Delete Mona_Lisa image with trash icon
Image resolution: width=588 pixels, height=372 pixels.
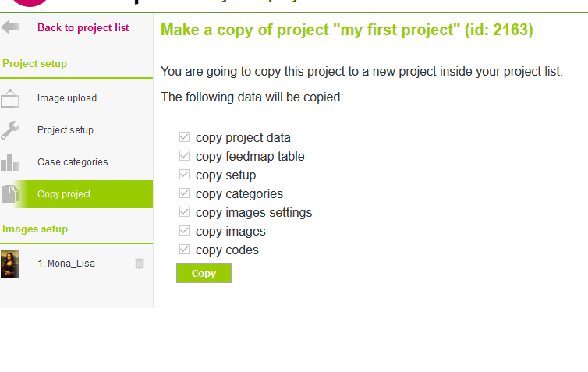(140, 264)
